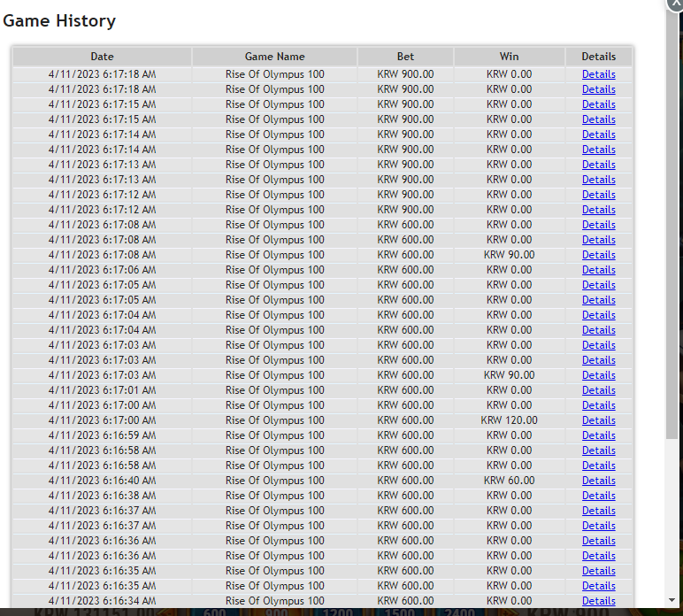Click the bet amount in the 6:17:06 AM row
The image size is (683, 616).
(x=405, y=270)
